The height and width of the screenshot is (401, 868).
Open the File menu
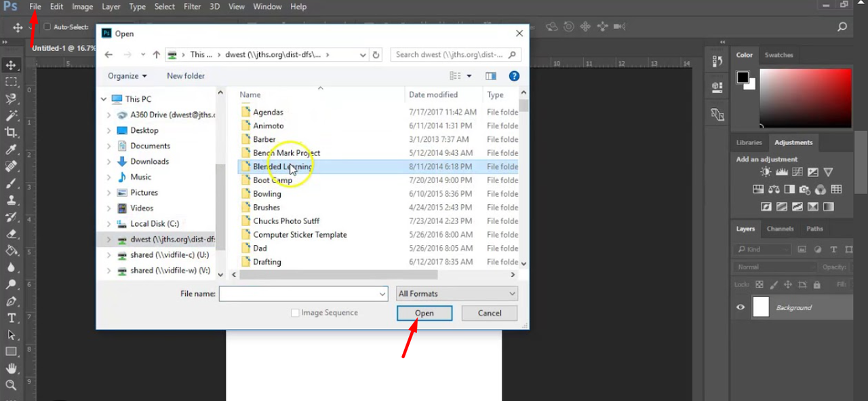click(35, 6)
